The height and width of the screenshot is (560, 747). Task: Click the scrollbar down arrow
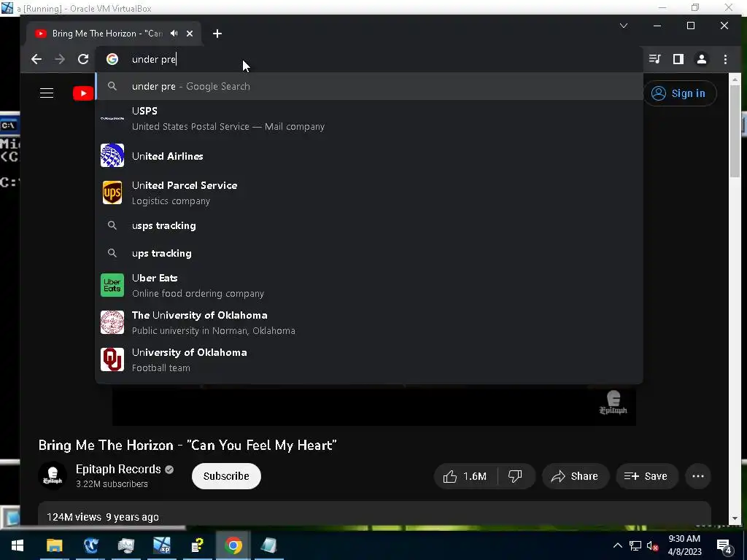coord(735,518)
